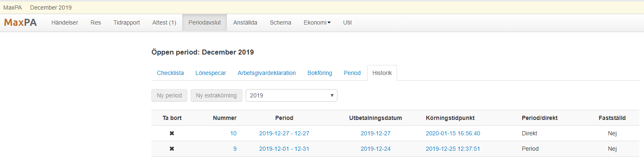
Task: Go to Tidrapport in the navigation bar
Action: (x=126, y=22)
